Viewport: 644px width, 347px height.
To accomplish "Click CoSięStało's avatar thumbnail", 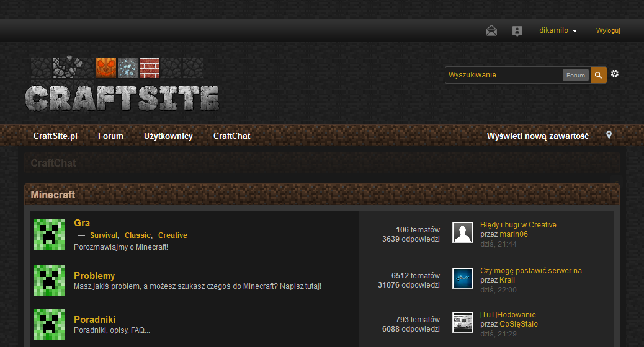I will click(x=463, y=322).
